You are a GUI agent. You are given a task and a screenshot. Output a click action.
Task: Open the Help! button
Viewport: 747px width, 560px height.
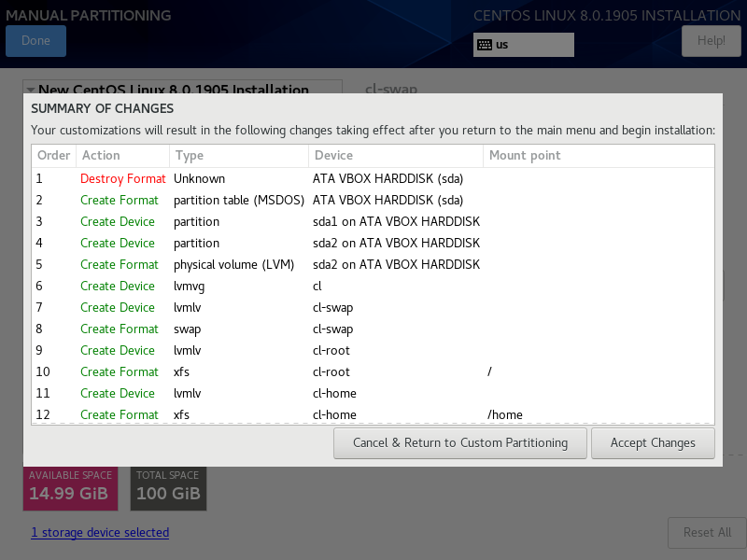pyautogui.click(x=711, y=41)
